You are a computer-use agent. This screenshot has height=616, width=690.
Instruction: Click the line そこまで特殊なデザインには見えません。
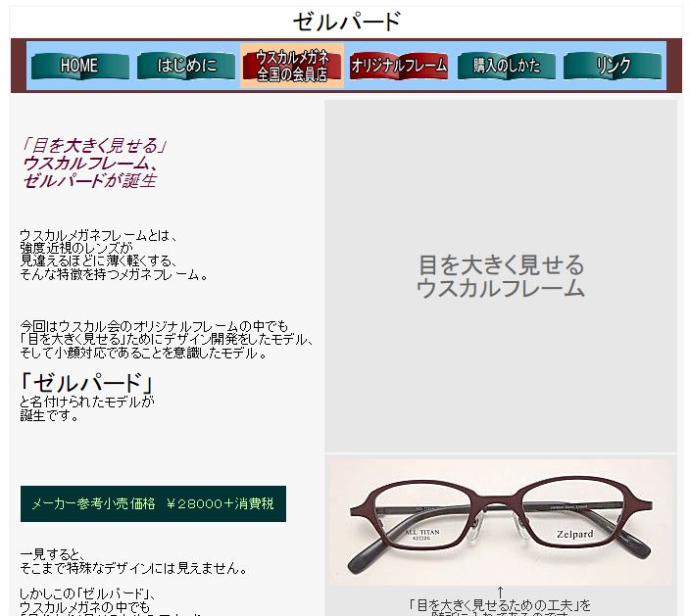[x=133, y=568]
